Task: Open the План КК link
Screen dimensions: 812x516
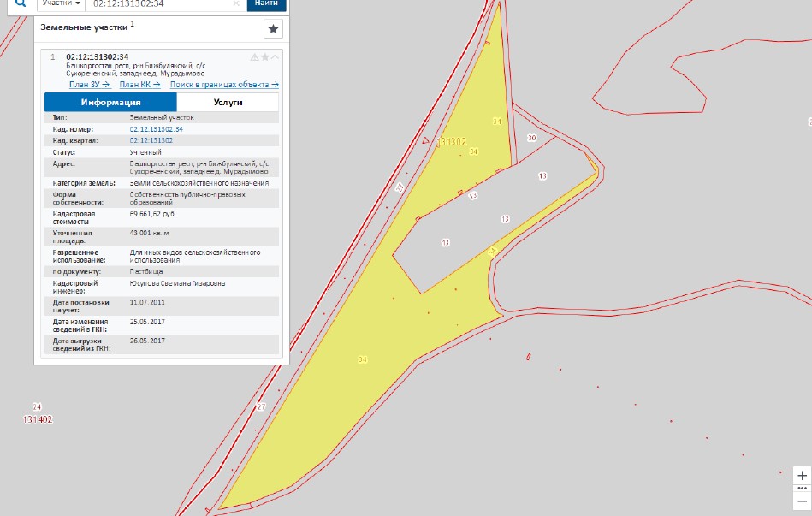Action: pyautogui.click(x=139, y=85)
